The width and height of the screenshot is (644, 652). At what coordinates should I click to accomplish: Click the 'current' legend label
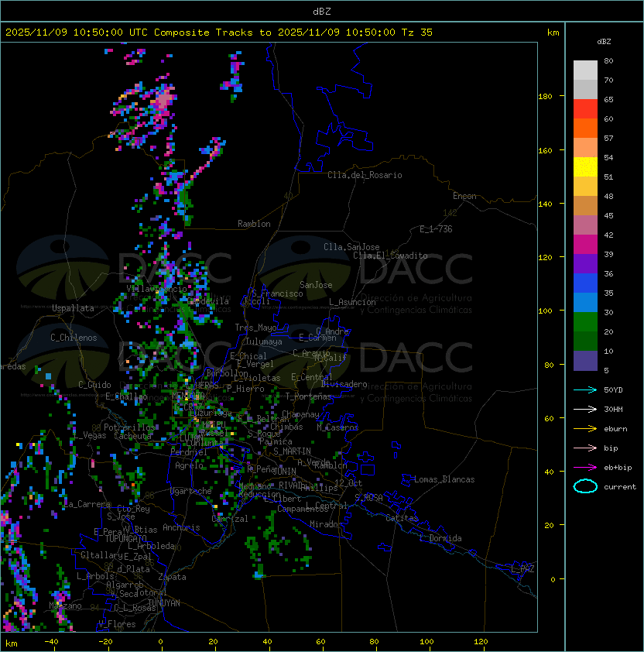click(x=620, y=487)
